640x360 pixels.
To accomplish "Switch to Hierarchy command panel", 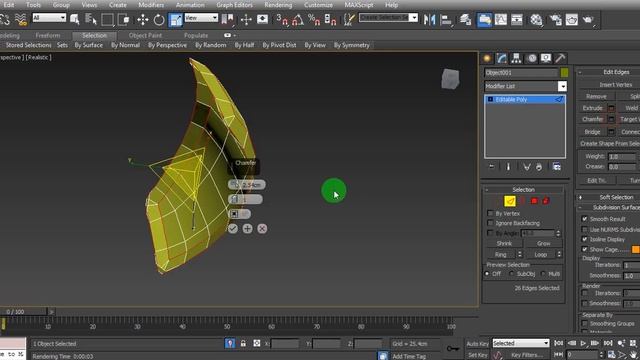I will (516, 58).
